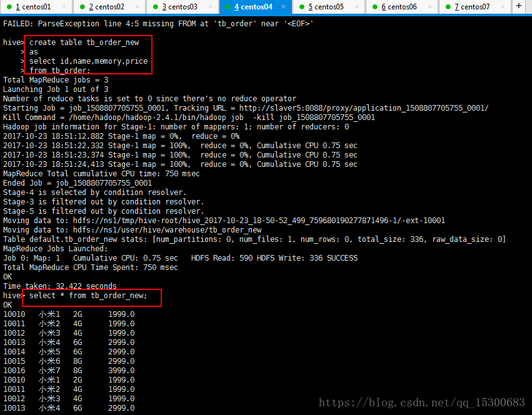Click 'select id,name,memory,price' line

89,61
